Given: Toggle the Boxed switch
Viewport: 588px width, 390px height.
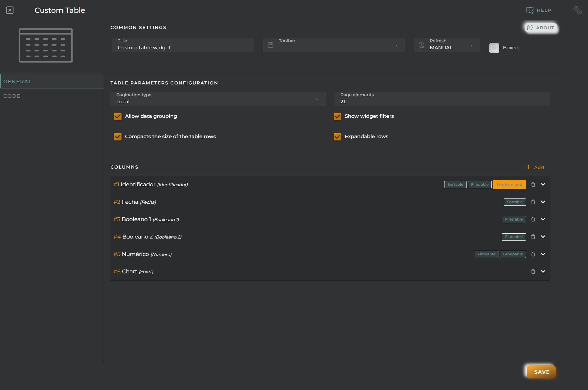Looking at the screenshot, I should (x=493, y=47).
